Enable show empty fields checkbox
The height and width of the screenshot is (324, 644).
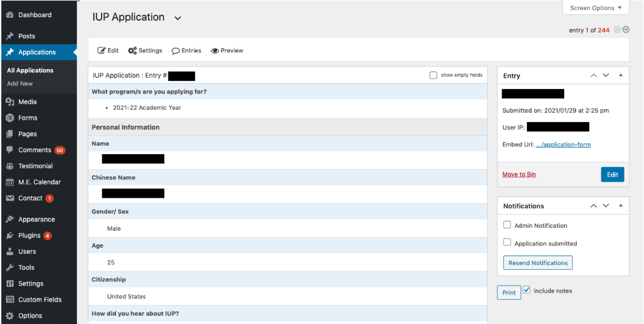(x=433, y=75)
